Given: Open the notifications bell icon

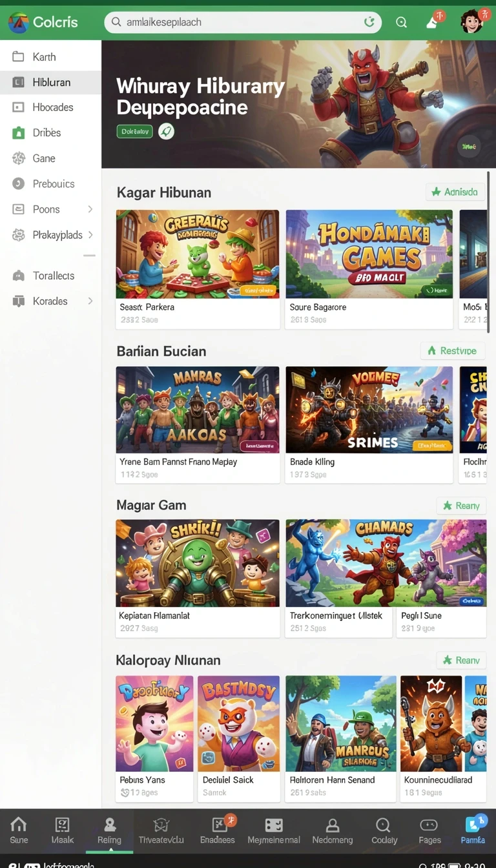Looking at the screenshot, I should pyautogui.click(x=433, y=22).
